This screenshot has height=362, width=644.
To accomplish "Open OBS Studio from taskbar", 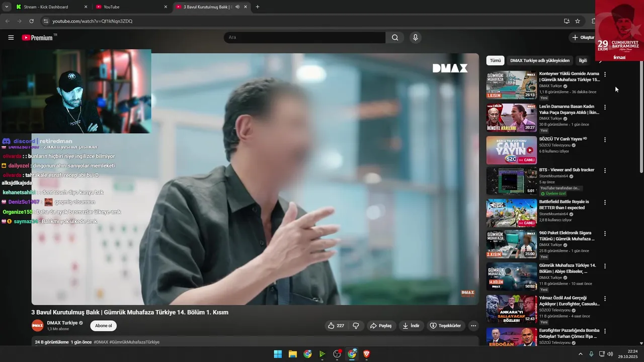I will click(337, 354).
